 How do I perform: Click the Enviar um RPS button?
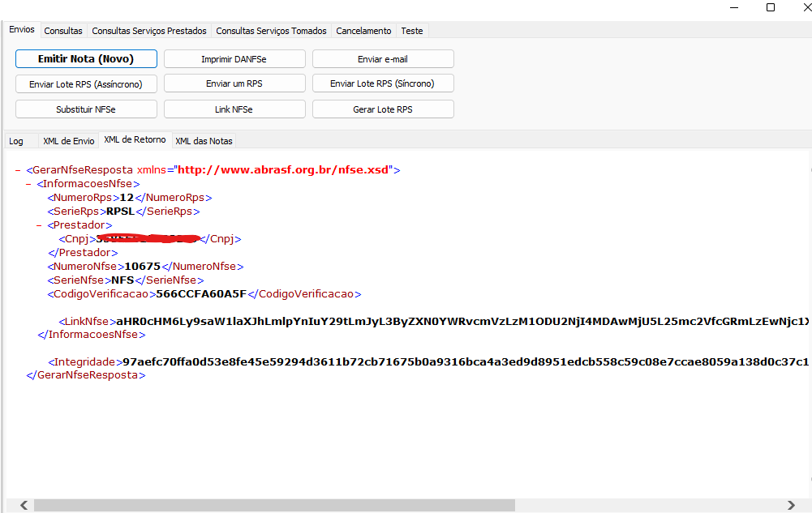234,83
